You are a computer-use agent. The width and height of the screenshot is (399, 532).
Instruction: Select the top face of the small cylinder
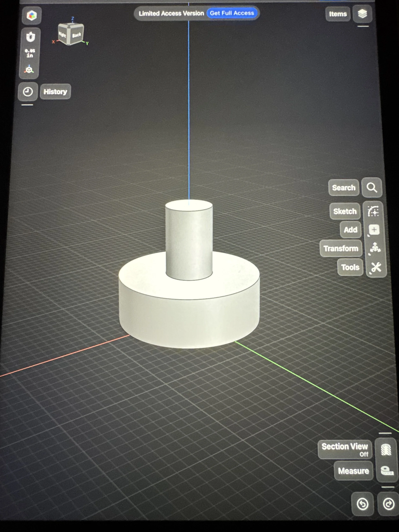pyautogui.click(x=189, y=205)
